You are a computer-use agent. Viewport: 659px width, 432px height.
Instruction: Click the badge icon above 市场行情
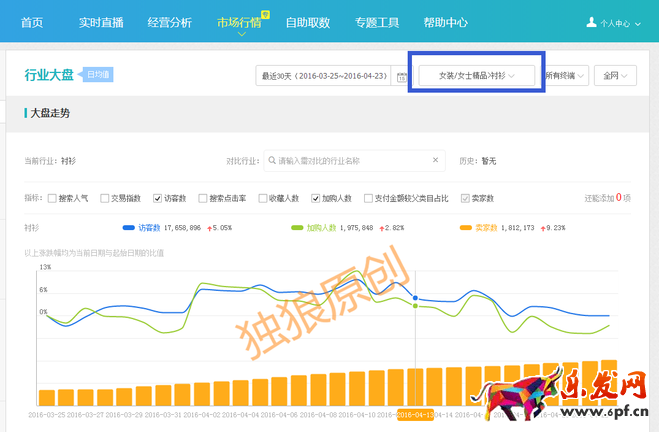[x=265, y=14]
